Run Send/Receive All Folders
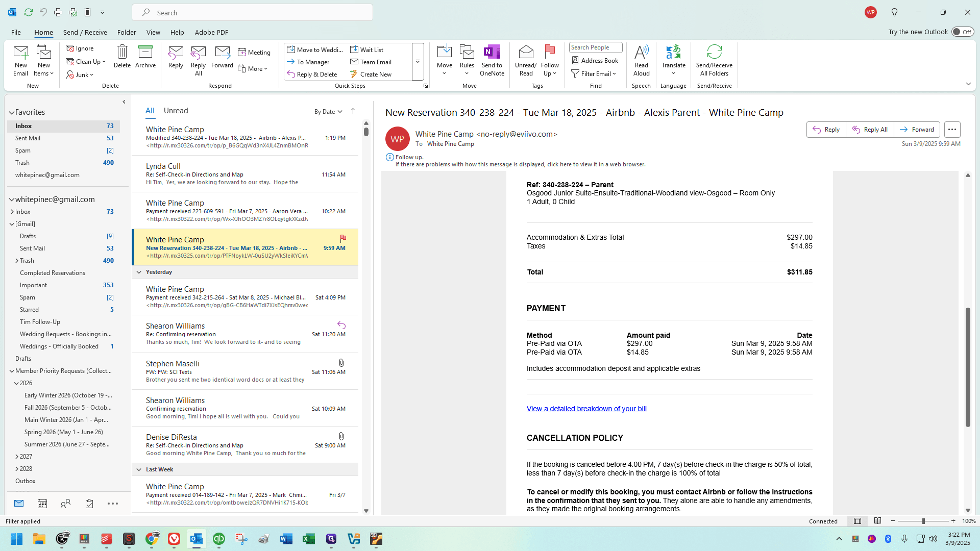Viewport: 980px width, 551px height. pos(714,60)
